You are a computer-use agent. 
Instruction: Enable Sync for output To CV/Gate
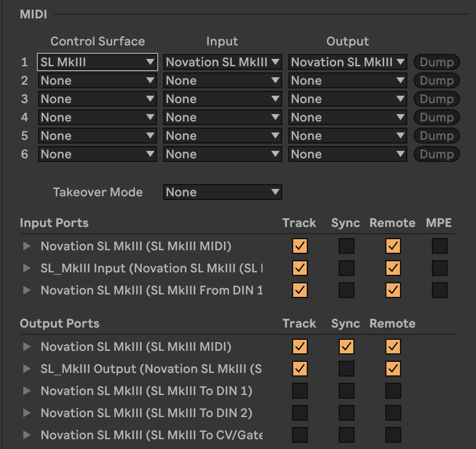pos(347,435)
